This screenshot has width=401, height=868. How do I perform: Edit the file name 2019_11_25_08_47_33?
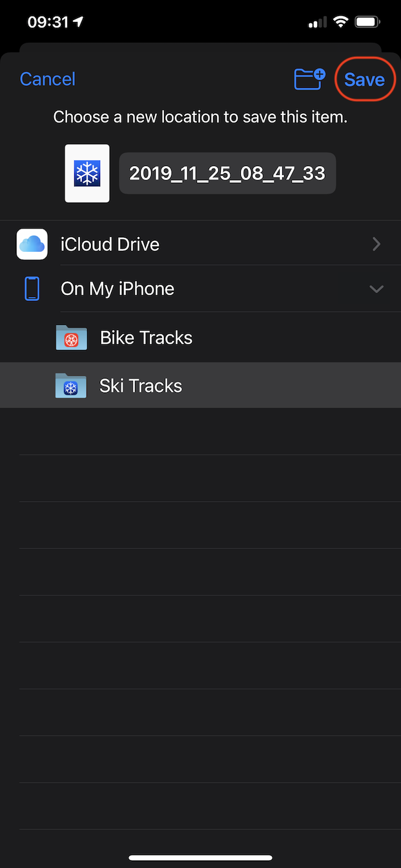(x=227, y=173)
